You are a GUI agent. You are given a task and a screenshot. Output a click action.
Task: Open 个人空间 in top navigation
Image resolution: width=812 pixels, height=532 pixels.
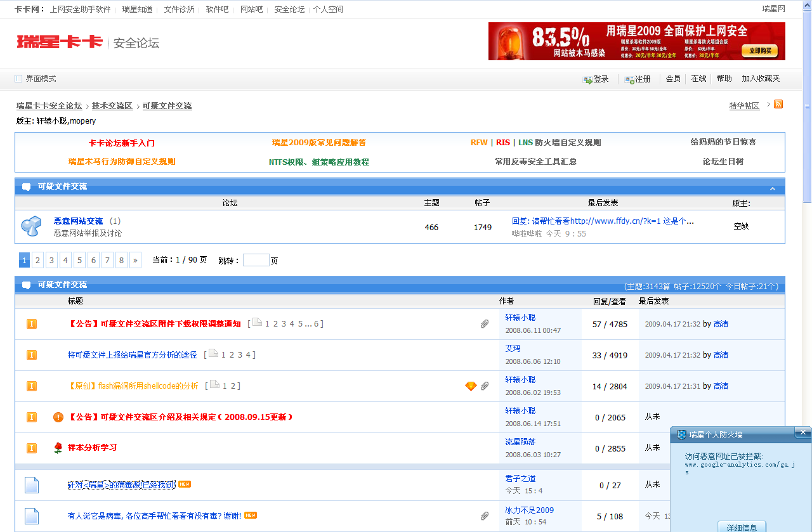coord(328,10)
